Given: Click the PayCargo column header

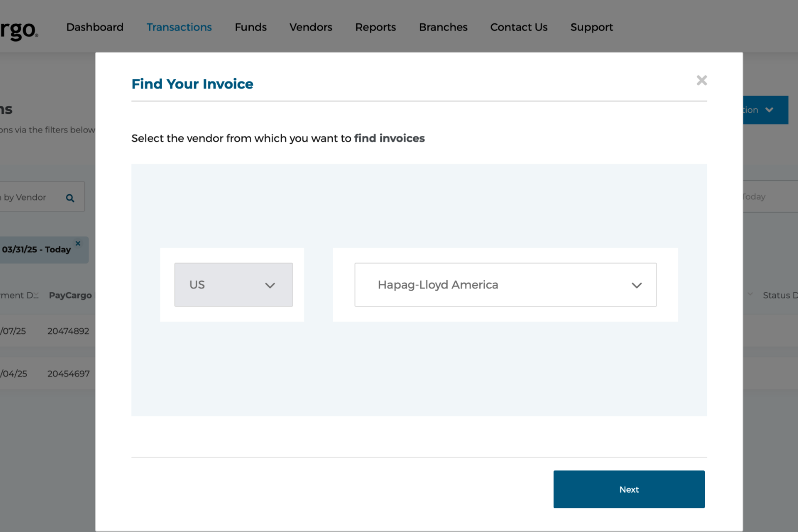Looking at the screenshot, I should (70, 295).
